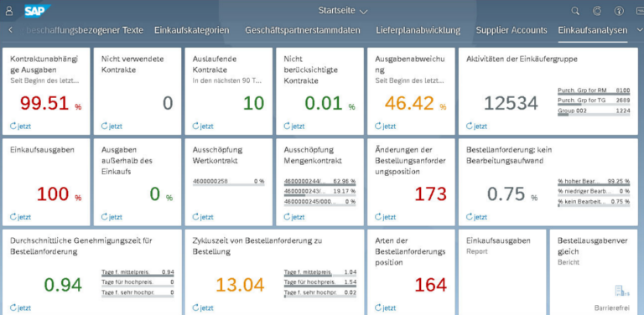
Task: Open the tab overflow chevron at right
Action: (639, 30)
